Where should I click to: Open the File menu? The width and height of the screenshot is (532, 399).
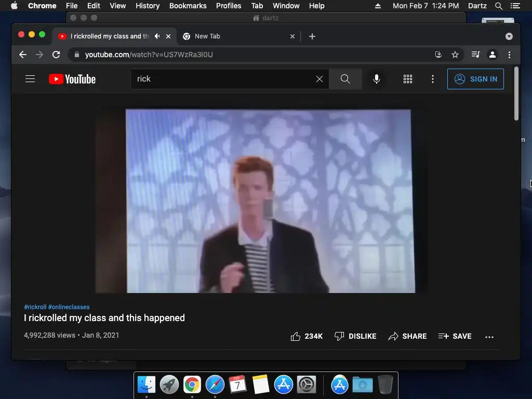click(x=72, y=6)
